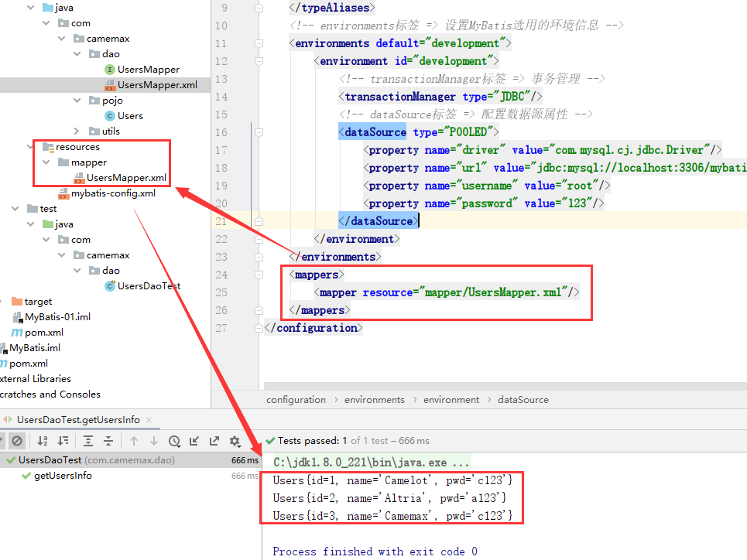Viewport: 747px width, 560px height.
Task: Click the configuration breadcrumb
Action: (296, 400)
